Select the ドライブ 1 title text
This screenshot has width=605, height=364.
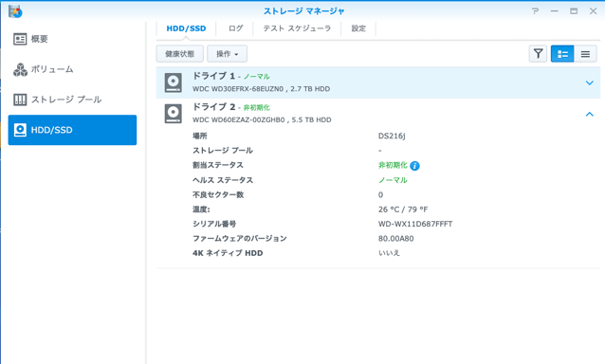[213, 76]
